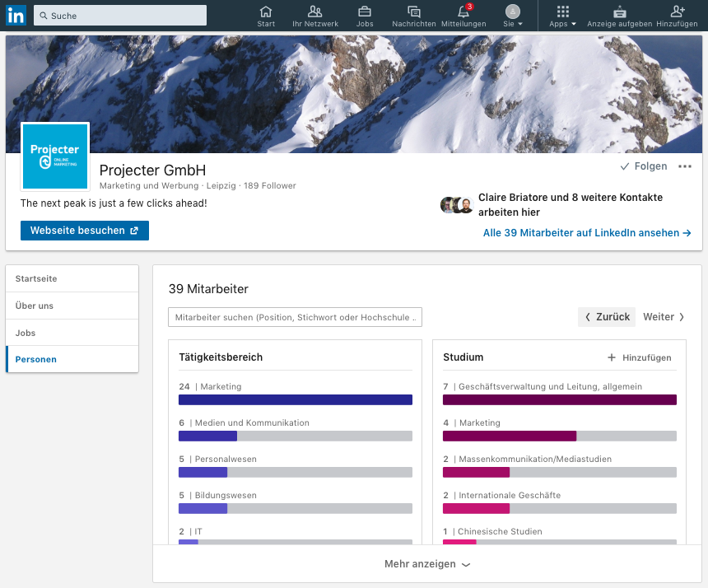Select the Jobs tab in sidebar
The height and width of the screenshot is (588, 708).
coord(72,333)
